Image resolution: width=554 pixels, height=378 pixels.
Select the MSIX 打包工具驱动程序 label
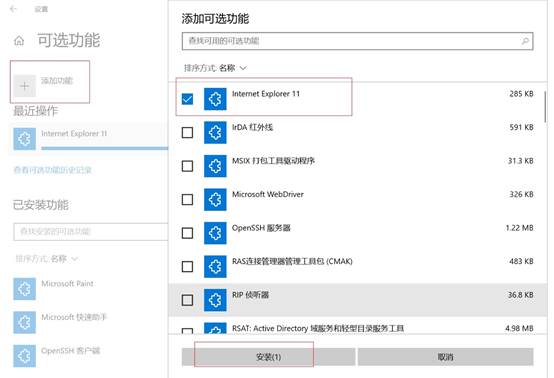point(273,161)
